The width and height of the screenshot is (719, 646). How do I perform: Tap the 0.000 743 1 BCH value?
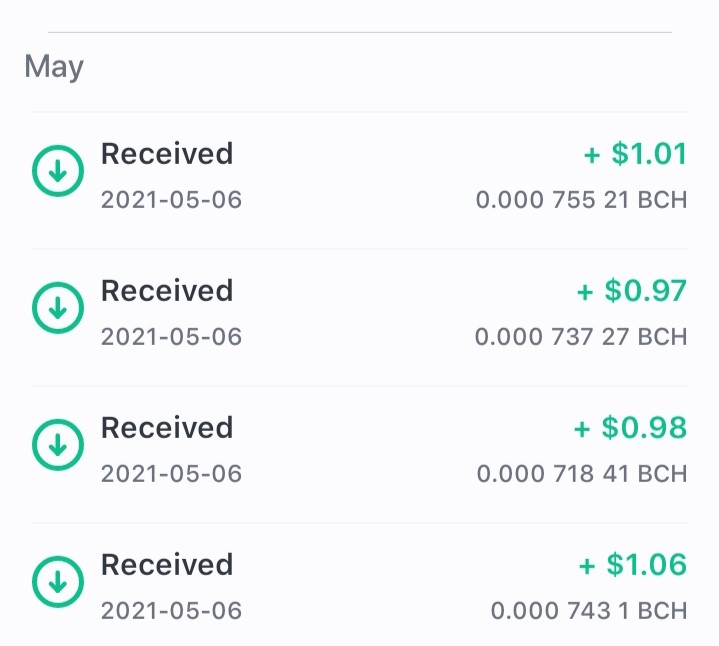589,611
